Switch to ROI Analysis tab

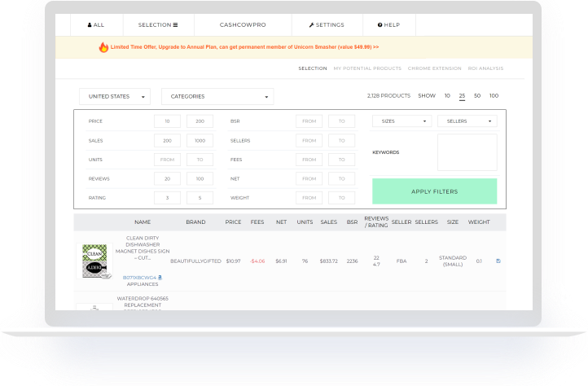point(485,68)
